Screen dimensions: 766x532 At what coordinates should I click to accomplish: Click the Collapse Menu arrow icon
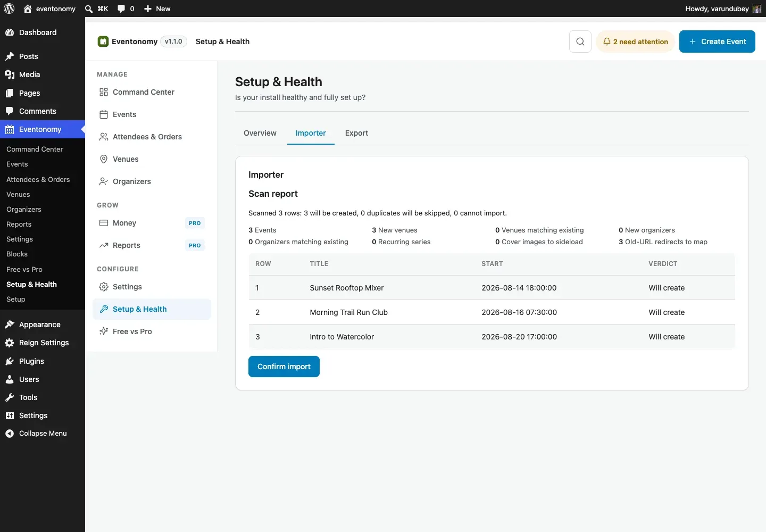click(x=10, y=434)
